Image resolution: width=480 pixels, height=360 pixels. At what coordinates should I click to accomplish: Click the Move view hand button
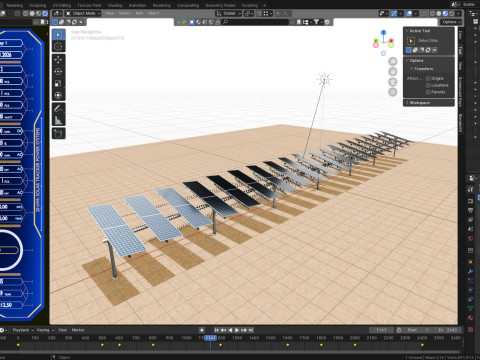[x=393, y=71]
